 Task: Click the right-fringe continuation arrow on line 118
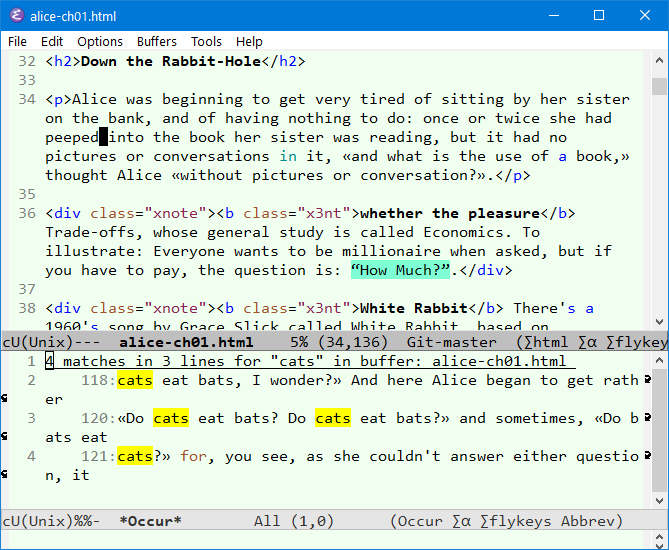point(648,379)
